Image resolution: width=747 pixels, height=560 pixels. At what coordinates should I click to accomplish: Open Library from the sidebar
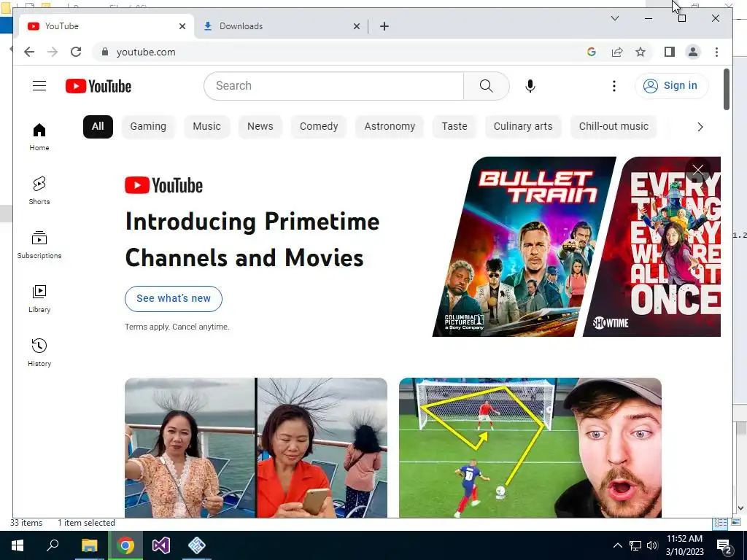coord(39,298)
